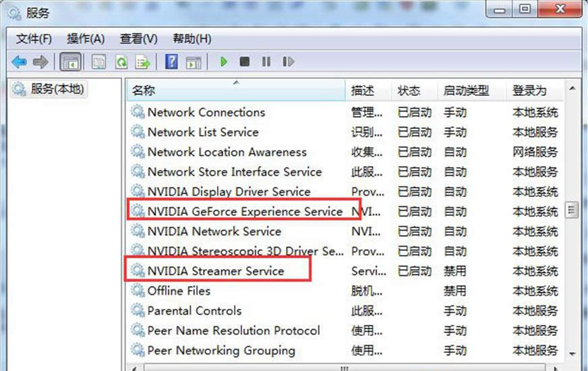Open the 查看(V) menu
Viewport: 588px width, 371px height.
[138, 38]
